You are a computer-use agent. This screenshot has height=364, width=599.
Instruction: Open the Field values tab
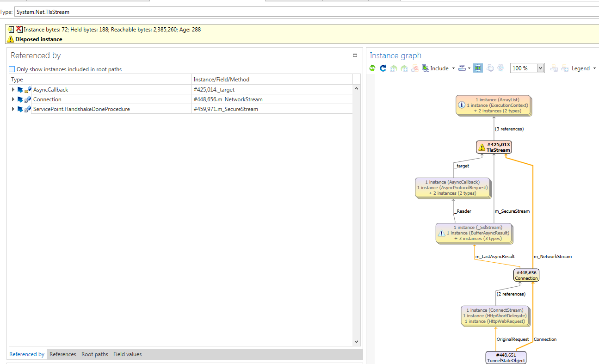click(128, 354)
